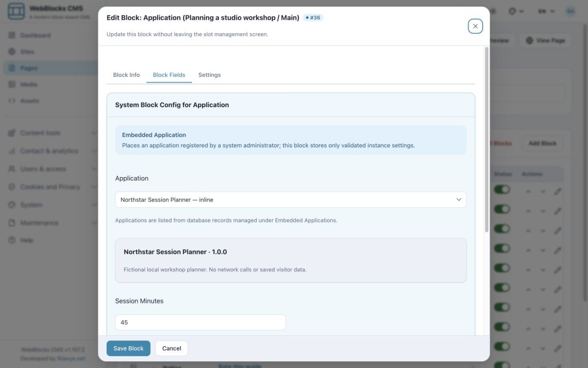Click the Media icon in sidebar

coord(12,84)
